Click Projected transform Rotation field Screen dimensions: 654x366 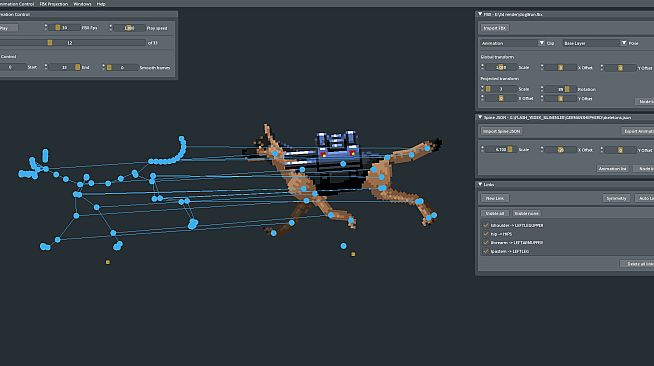[x=561, y=89]
